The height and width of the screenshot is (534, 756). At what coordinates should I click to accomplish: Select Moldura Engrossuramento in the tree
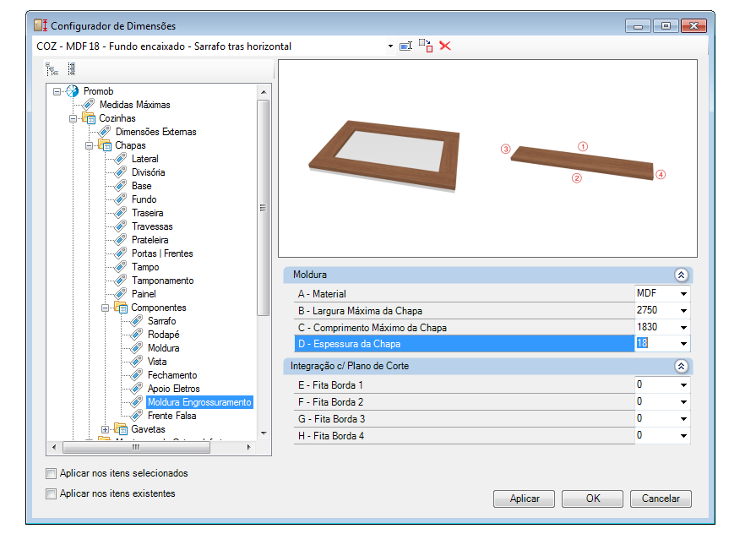click(199, 402)
